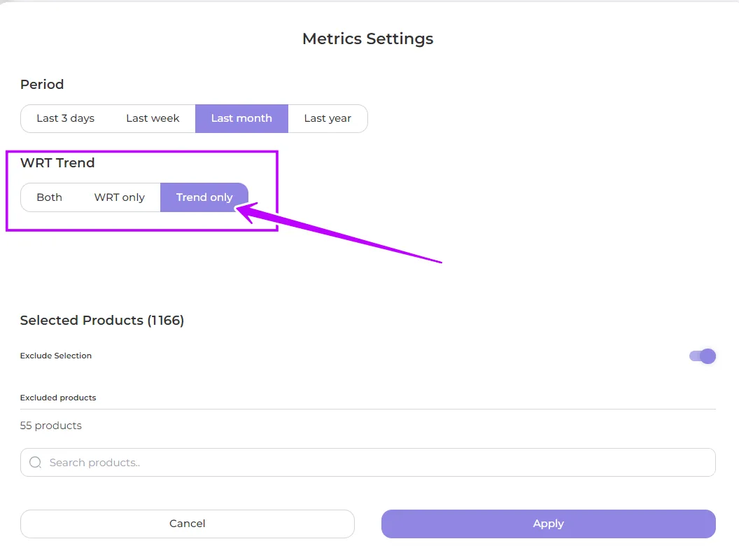Click the 55 products count text
The width and height of the screenshot is (739, 560).
[51, 426]
